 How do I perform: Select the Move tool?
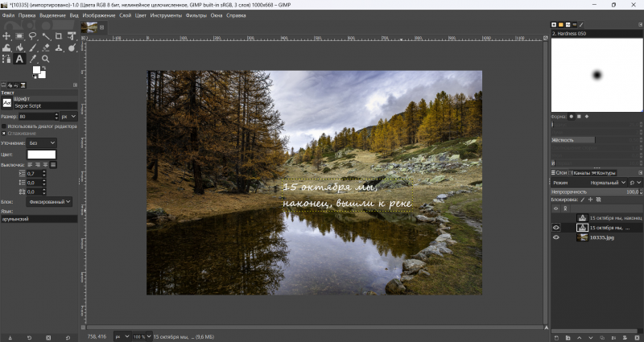point(6,36)
